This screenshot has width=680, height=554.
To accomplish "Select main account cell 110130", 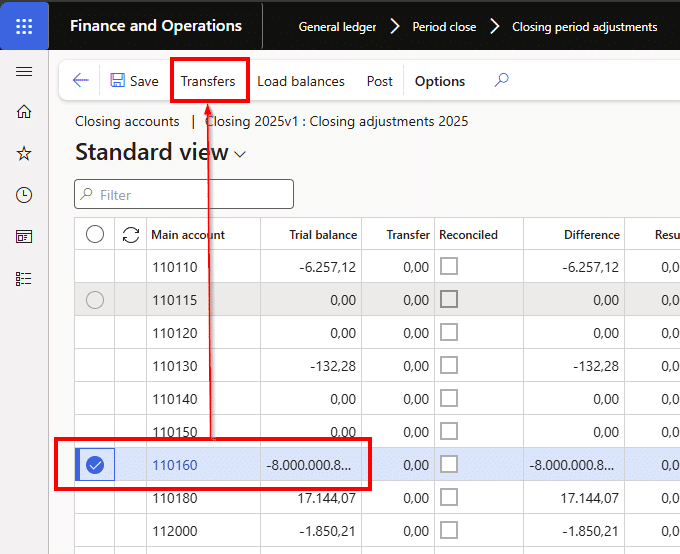I will pyautogui.click(x=175, y=366).
